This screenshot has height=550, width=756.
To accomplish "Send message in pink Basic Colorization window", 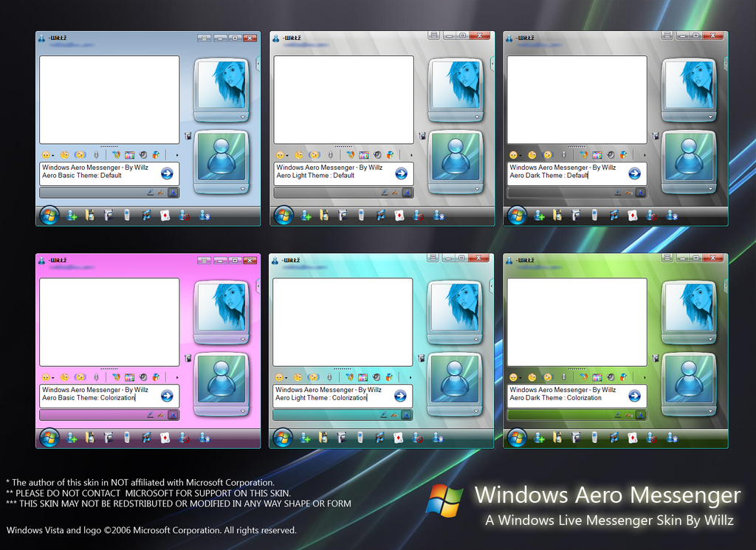I will coord(168,396).
